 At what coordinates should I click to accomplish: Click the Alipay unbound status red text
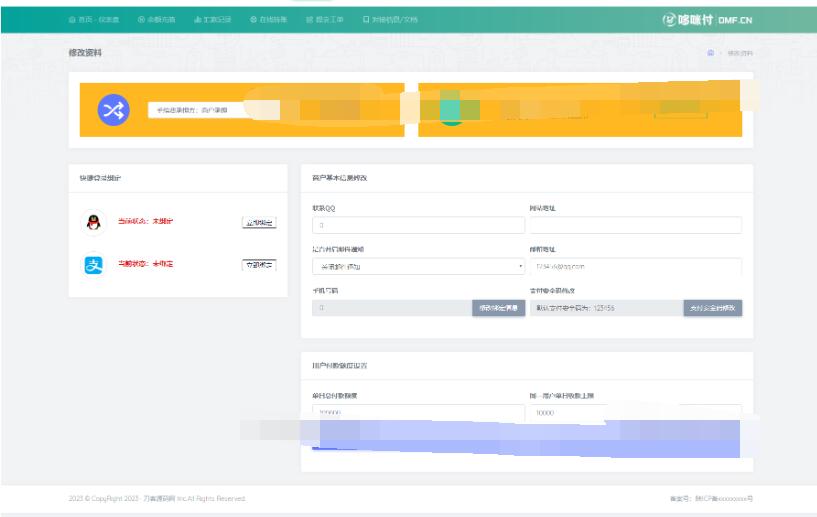point(145,264)
